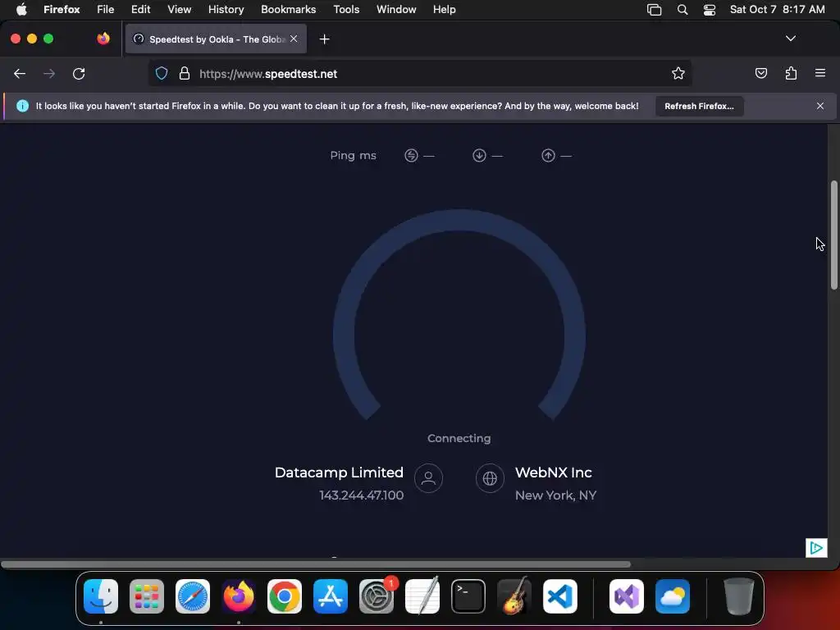Open the Bookmarks menu
Image resolution: width=840 pixels, height=630 pixels.
click(x=288, y=10)
